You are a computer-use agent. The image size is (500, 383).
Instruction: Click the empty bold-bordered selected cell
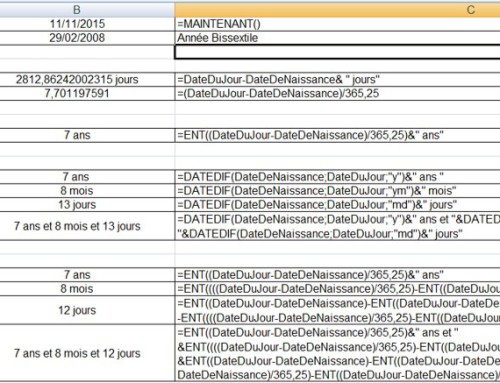pyautogui.click(x=337, y=52)
